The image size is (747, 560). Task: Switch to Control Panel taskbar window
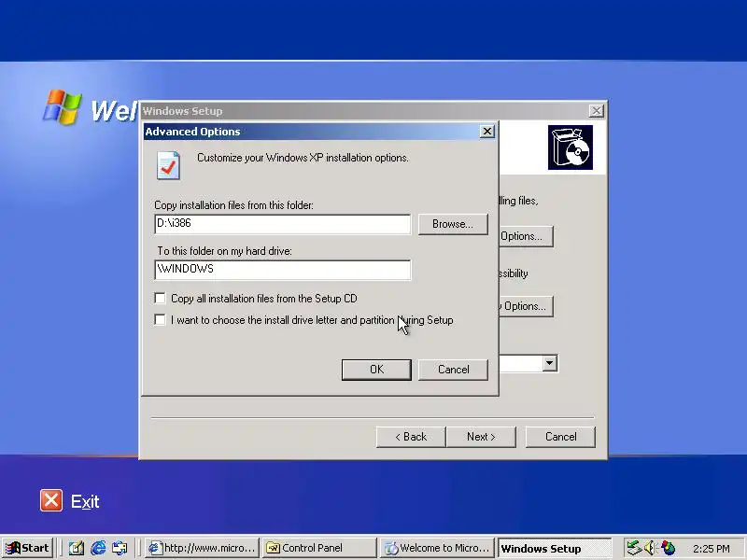(x=319, y=548)
